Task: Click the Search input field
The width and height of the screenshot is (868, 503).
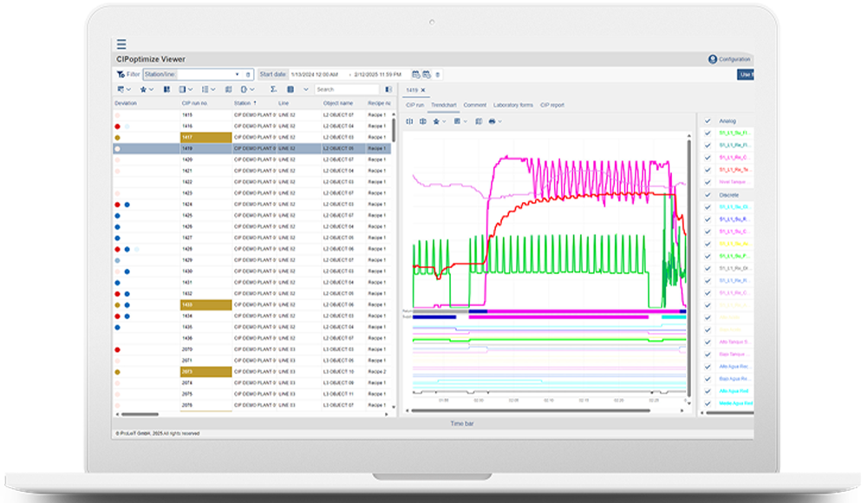Action: [x=347, y=89]
